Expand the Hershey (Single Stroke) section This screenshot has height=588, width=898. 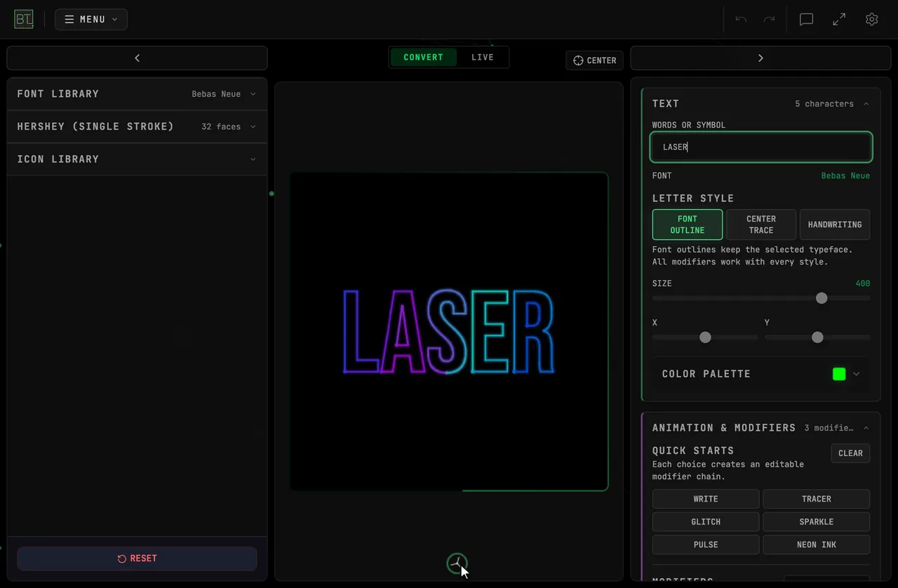click(137, 127)
